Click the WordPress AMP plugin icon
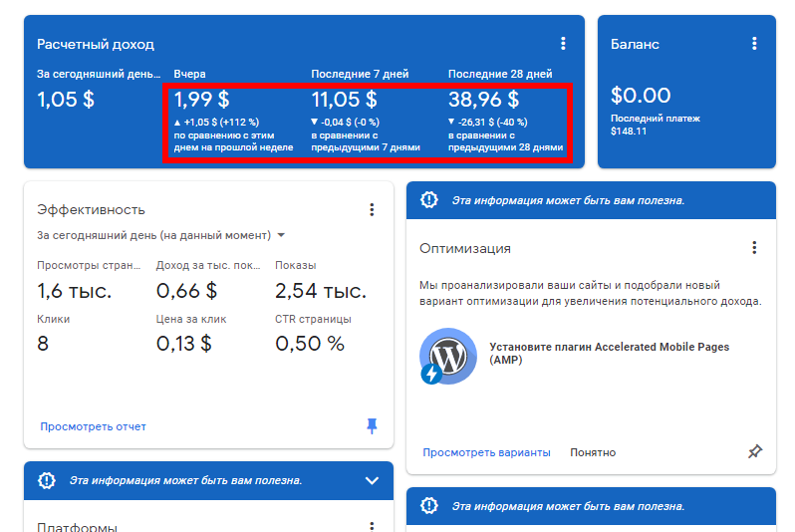Viewport: 795px width, 532px height. tap(448, 356)
